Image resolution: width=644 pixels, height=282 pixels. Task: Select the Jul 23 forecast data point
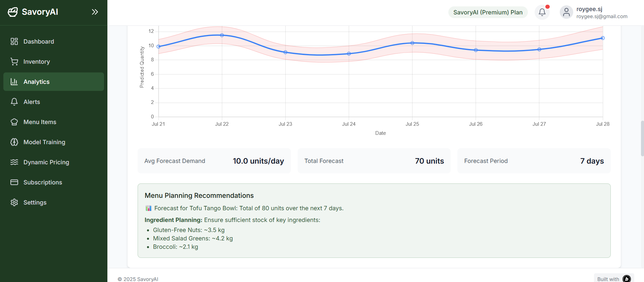(286, 52)
